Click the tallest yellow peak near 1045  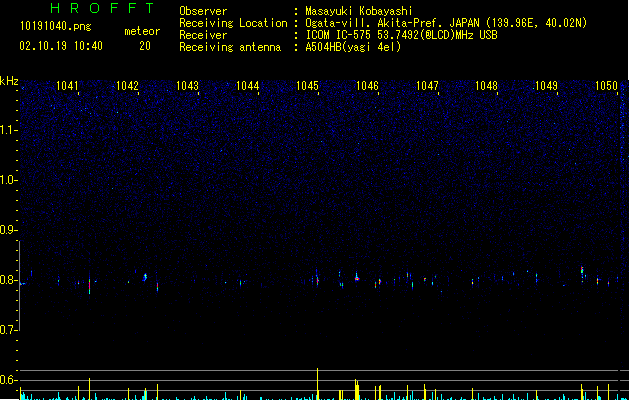coord(318,383)
